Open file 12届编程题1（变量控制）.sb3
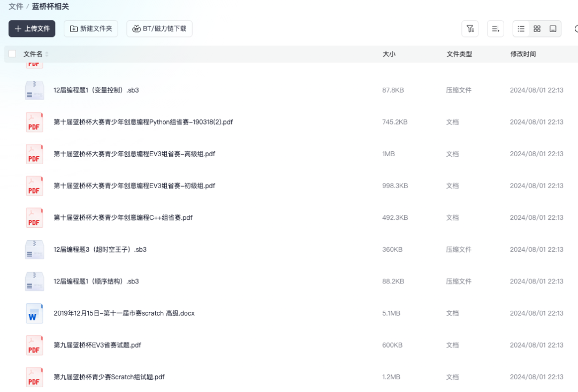The height and width of the screenshot is (392, 578). point(96,90)
